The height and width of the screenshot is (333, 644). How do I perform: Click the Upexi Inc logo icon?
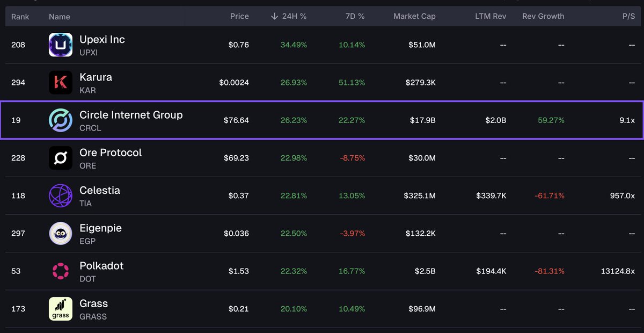tap(61, 45)
